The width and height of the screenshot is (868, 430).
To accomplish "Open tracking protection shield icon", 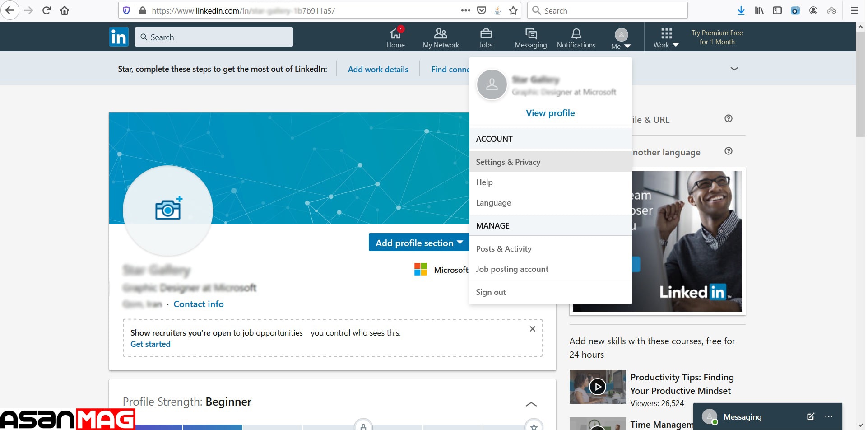I will [126, 10].
